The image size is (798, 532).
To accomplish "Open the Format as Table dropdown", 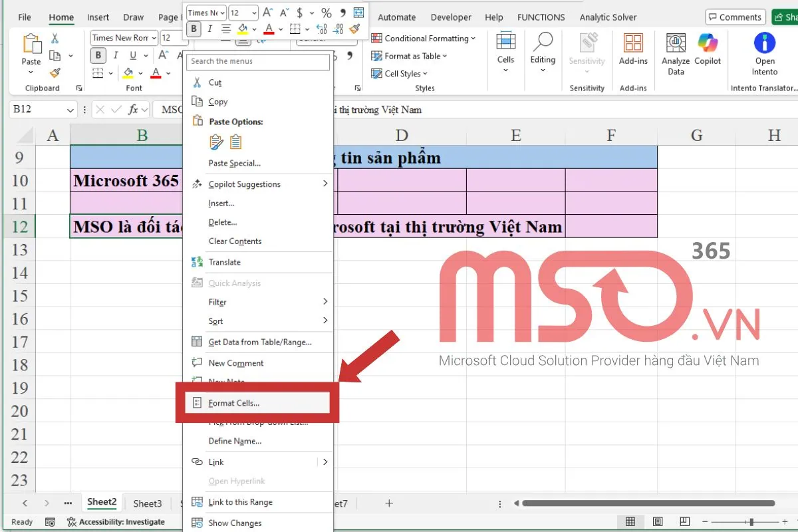I will (409, 56).
